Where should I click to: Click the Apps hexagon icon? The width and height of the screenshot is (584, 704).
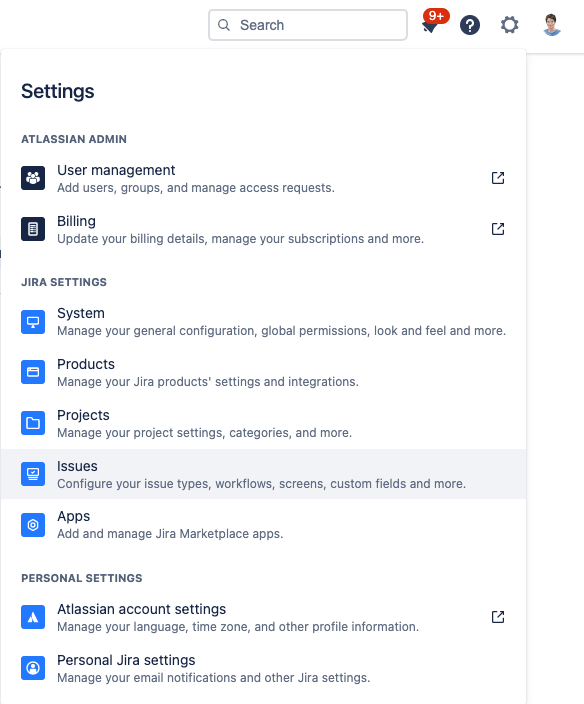click(x=33, y=525)
